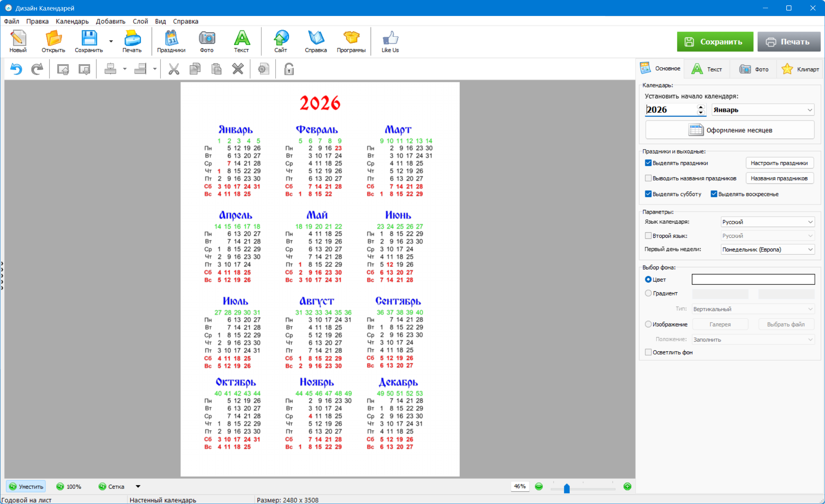
Task: Open Первый день недели dropdown
Action: tap(767, 250)
